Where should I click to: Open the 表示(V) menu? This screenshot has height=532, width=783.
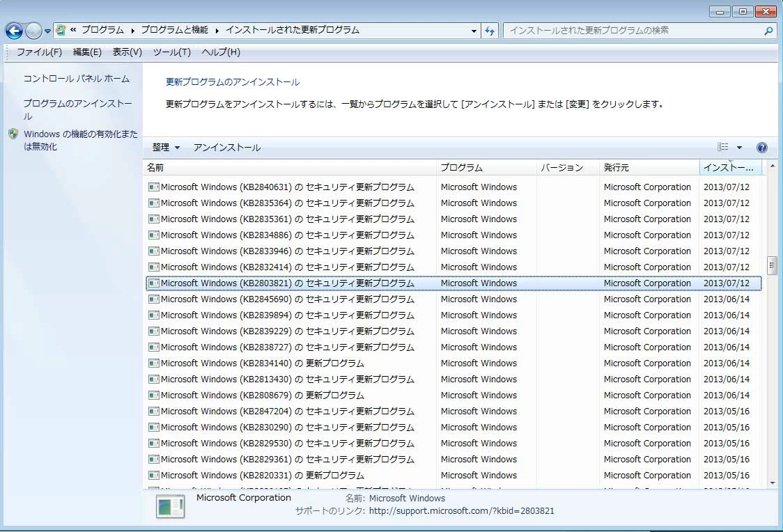[127, 52]
